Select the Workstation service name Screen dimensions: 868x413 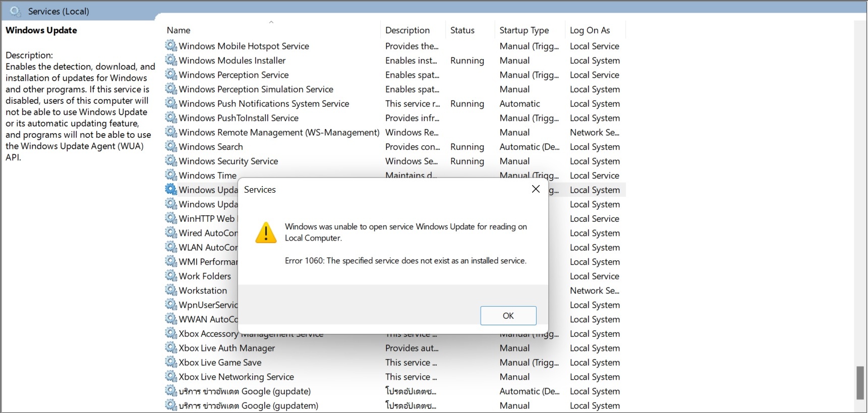(x=203, y=290)
